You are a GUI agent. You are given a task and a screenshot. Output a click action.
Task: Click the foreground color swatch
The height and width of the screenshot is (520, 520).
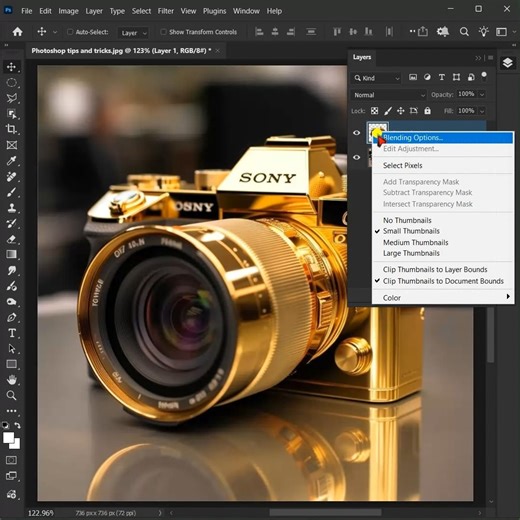tap(8, 437)
